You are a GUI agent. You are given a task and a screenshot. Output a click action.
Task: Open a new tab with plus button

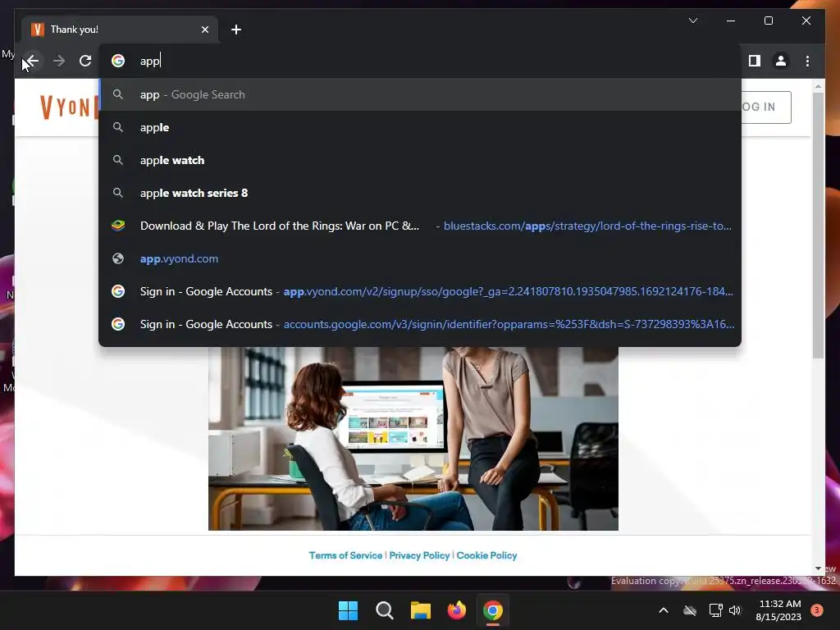click(x=236, y=30)
